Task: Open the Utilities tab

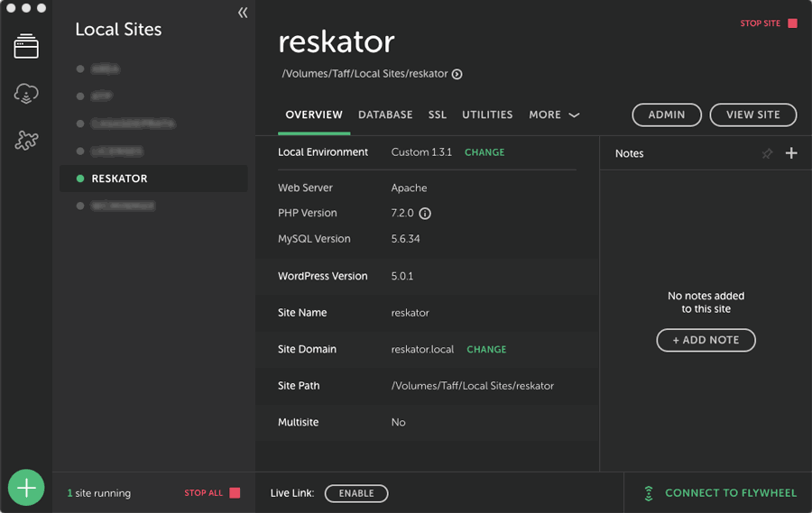Action: click(x=487, y=115)
